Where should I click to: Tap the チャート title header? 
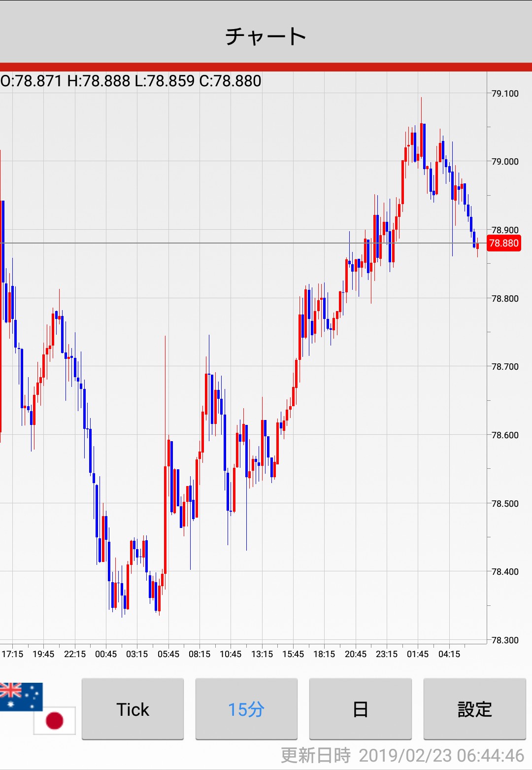(x=266, y=36)
